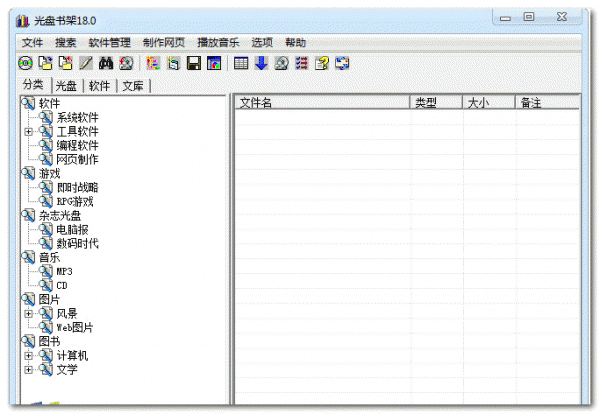Click the 大小 column header
Viewport: 600px width, 414px height.
point(488,102)
